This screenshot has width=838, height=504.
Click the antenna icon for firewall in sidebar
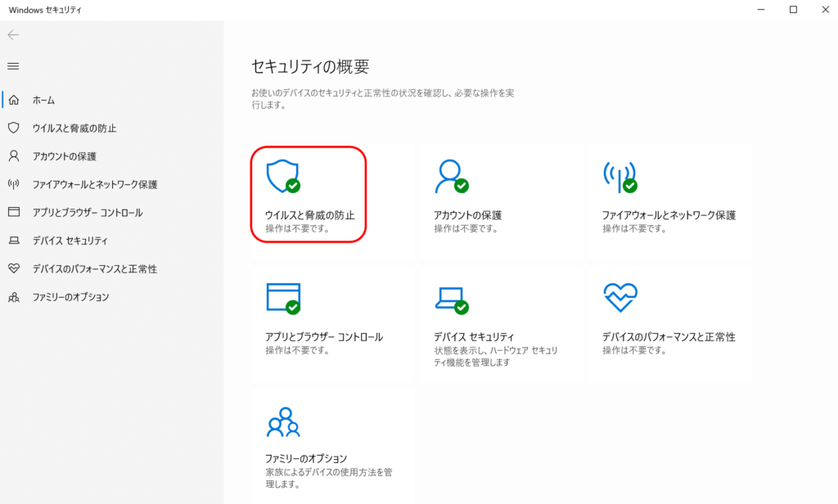[14, 184]
